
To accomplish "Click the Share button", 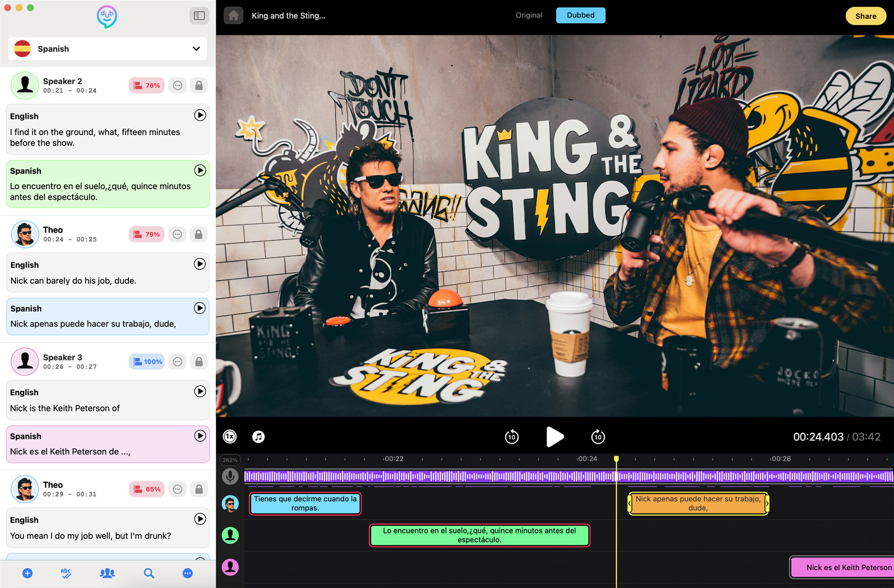I will 866,16.
